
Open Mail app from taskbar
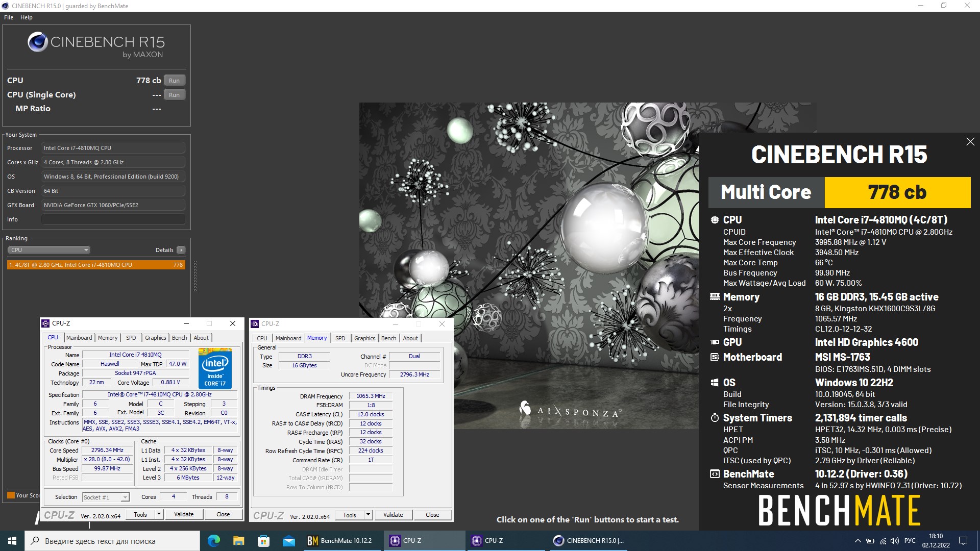(288, 541)
